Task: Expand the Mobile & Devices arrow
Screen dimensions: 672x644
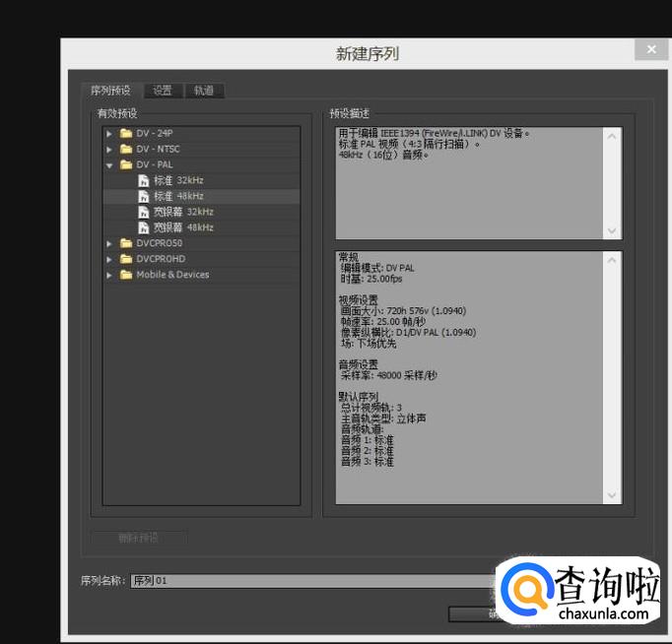Action: [x=109, y=275]
